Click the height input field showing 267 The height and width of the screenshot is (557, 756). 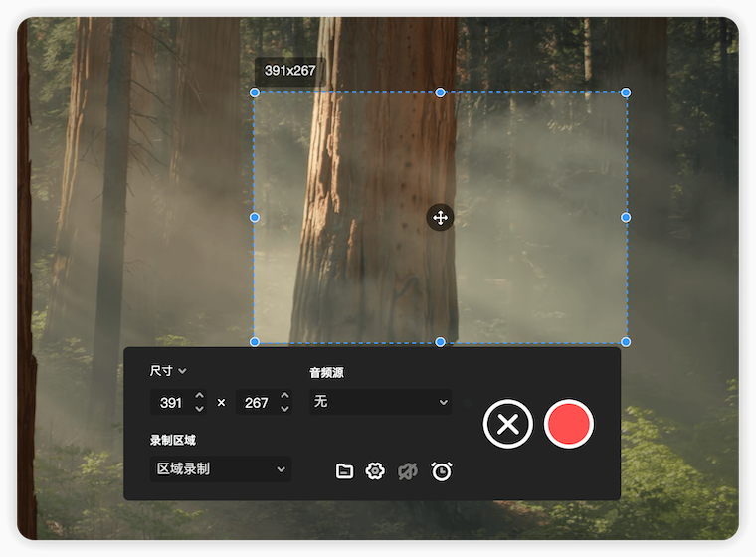(257, 403)
